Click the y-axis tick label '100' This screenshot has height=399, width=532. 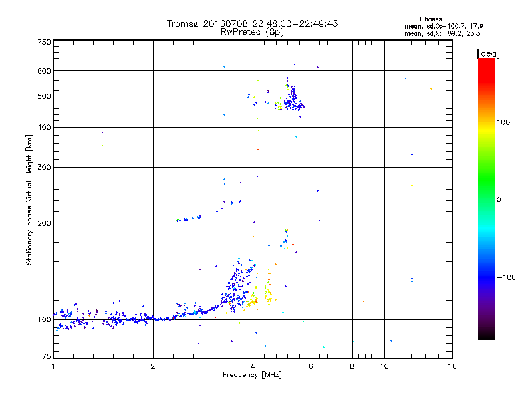[44, 320]
